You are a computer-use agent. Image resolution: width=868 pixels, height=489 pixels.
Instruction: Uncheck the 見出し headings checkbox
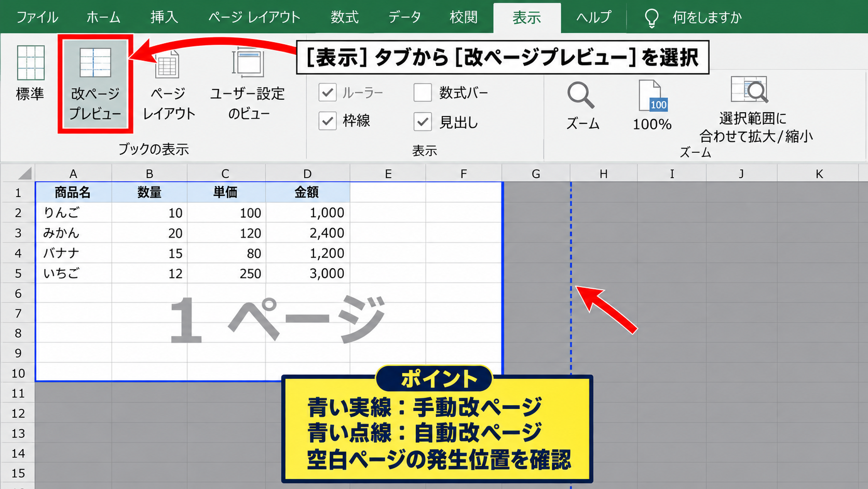(x=423, y=122)
